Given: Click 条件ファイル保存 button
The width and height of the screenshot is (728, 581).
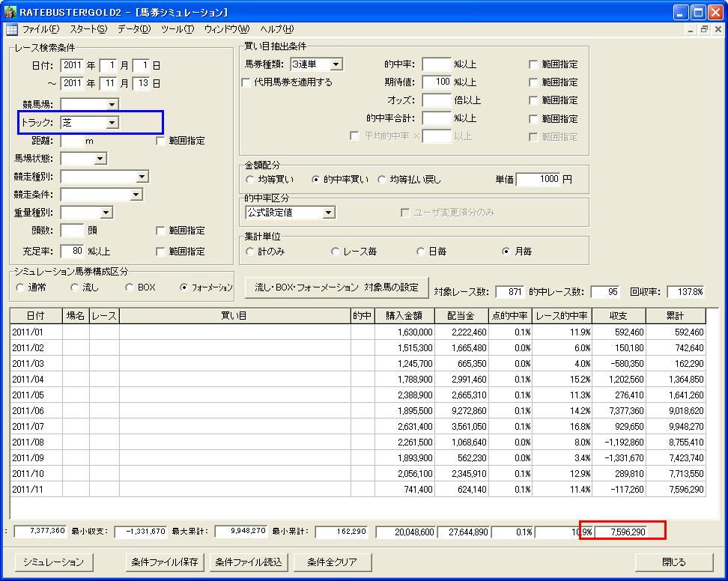Looking at the screenshot, I should coord(164,562).
